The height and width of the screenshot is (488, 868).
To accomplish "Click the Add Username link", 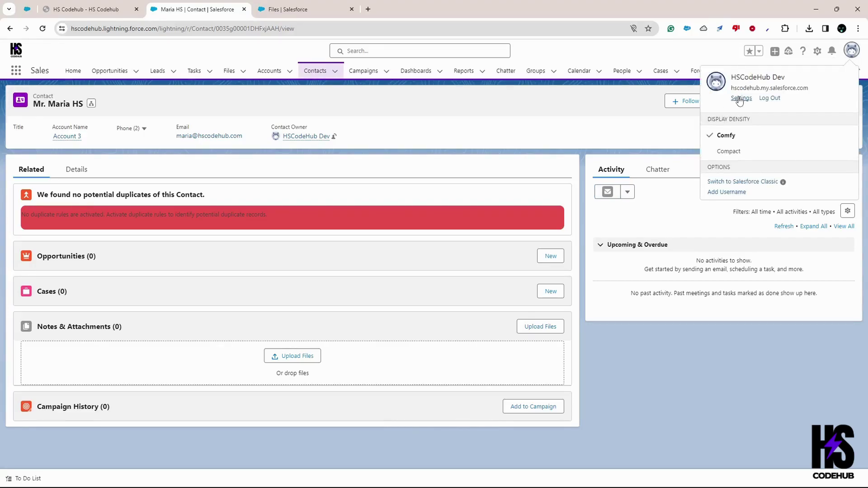I will pyautogui.click(x=726, y=192).
